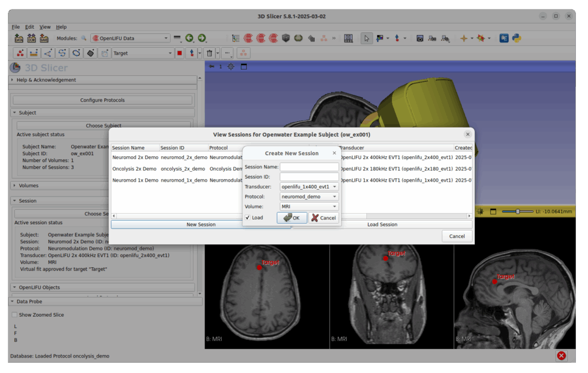Viewport: 588px width, 373px height.
Task: Create a new angle markup icon
Action: (x=48, y=53)
